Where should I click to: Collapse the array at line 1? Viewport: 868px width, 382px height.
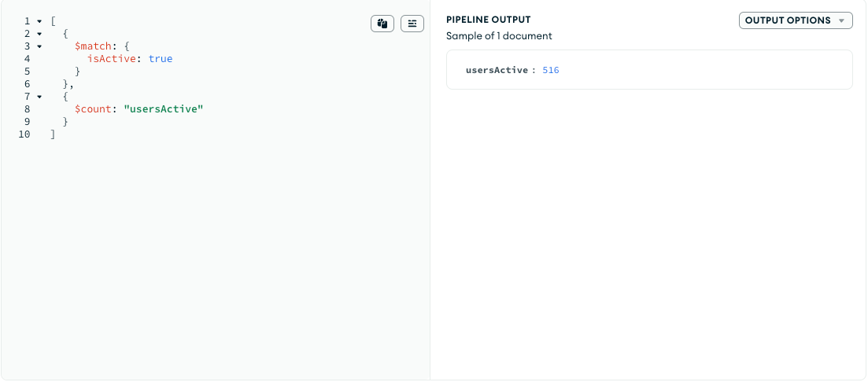click(39, 21)
